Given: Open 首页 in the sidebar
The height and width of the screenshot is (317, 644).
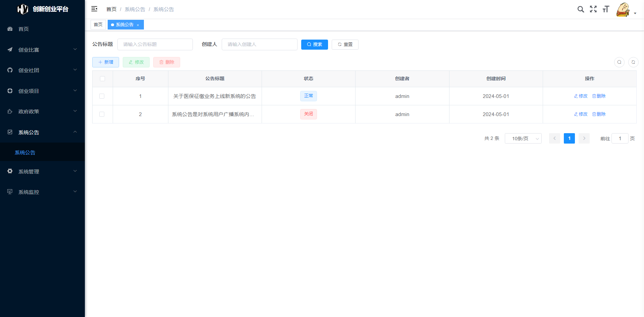Looking at the screenshot, I should pyautogui.click(x=42, y=29).
